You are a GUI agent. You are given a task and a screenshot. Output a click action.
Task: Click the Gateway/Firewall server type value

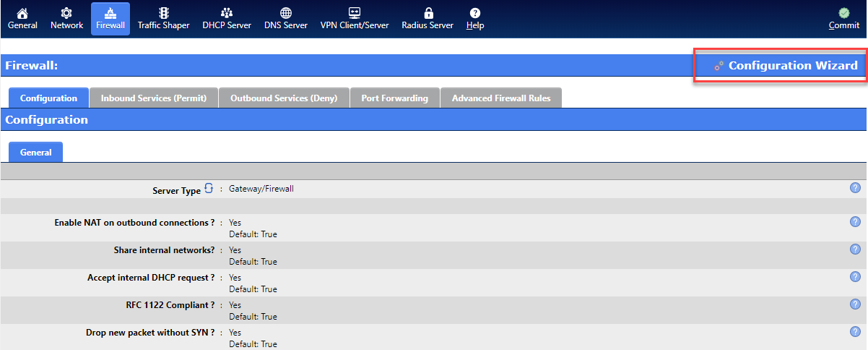261,189
